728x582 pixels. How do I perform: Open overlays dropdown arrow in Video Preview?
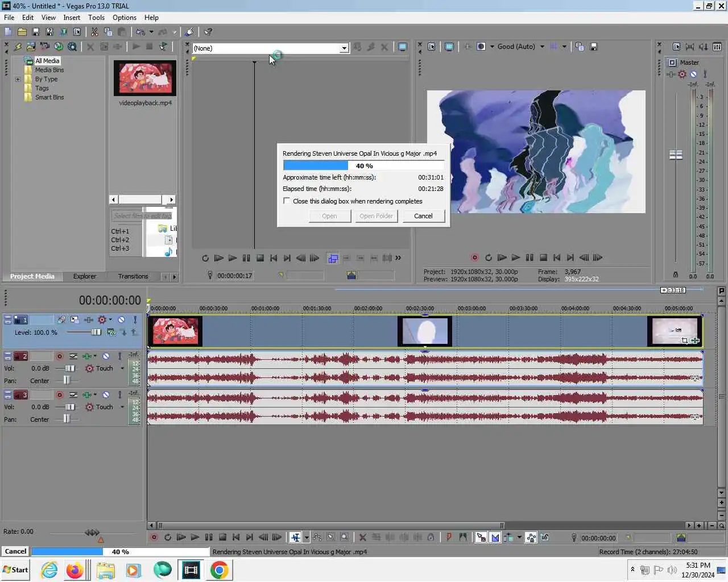(x=564, y=47)
